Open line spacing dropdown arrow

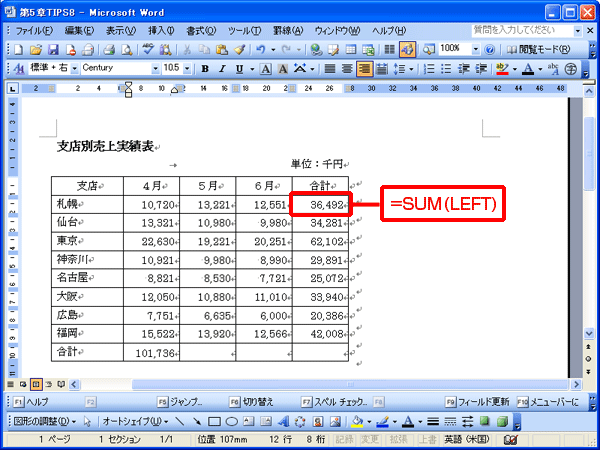411,69
